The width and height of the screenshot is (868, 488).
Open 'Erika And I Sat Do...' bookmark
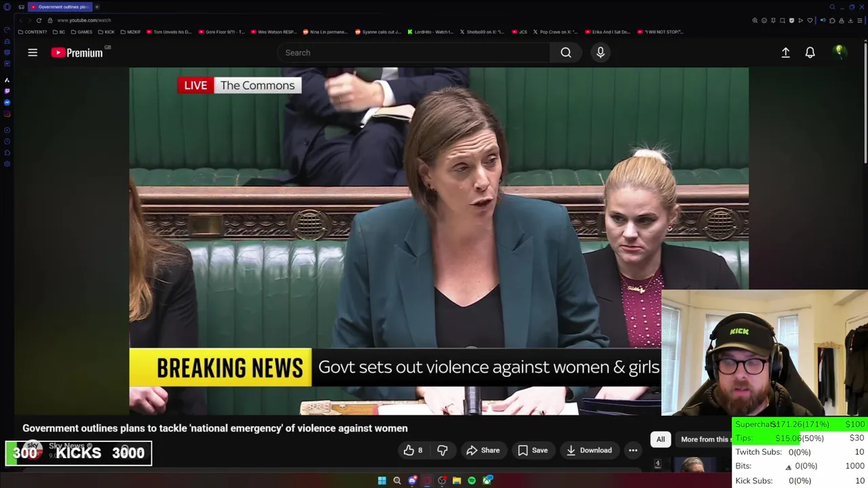click(608, 32)
